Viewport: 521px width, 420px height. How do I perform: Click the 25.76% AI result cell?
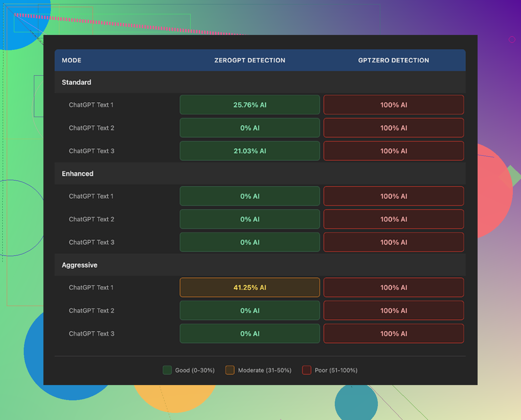click(x=250, y=105)
